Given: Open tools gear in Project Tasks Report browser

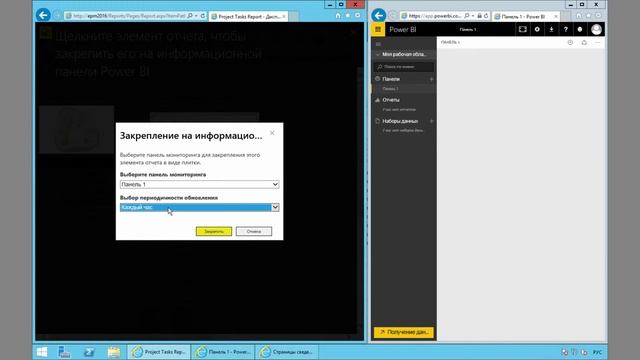Looking at the screenshot, I should 358,16.
